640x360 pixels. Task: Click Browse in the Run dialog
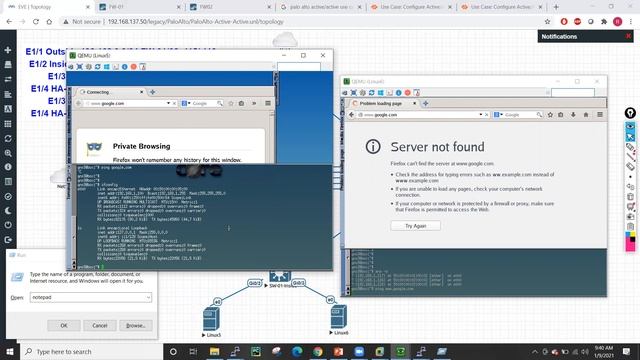tap(136, 325)
